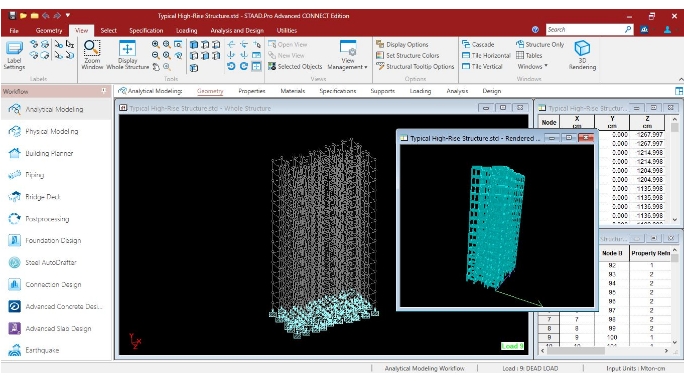Open Physical Modeling workflow

point(51,131)
